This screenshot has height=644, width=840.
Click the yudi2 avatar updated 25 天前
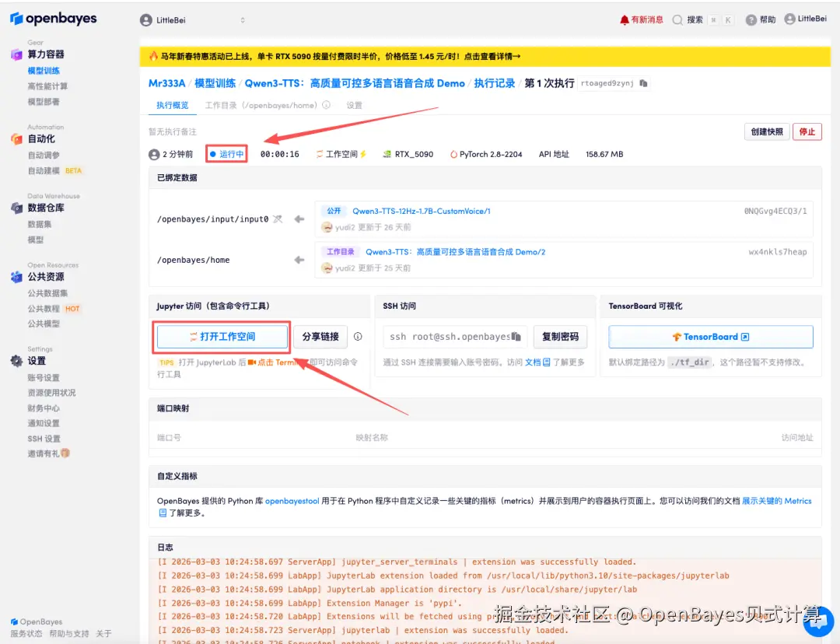pyautogui.click(x=327, y=268)
